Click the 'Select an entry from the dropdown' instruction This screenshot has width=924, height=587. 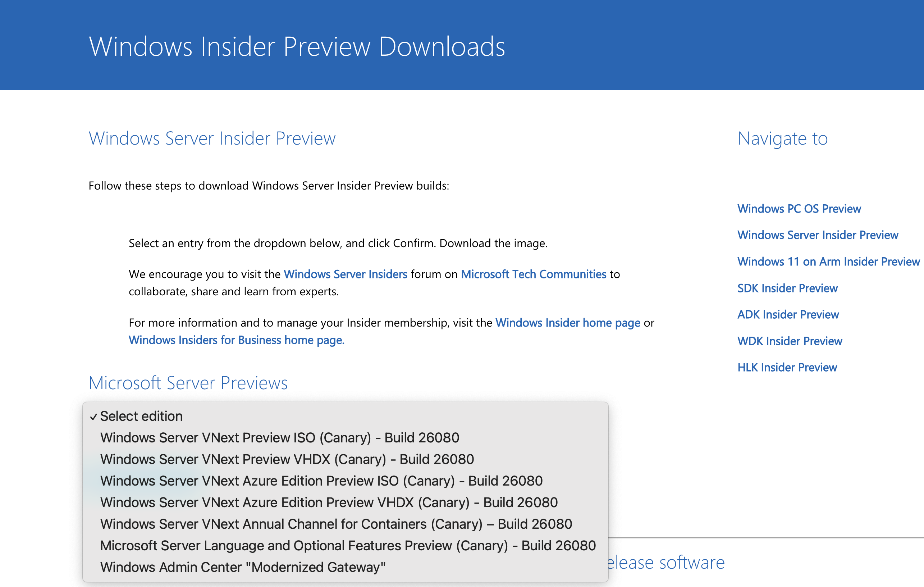[338, 244]
